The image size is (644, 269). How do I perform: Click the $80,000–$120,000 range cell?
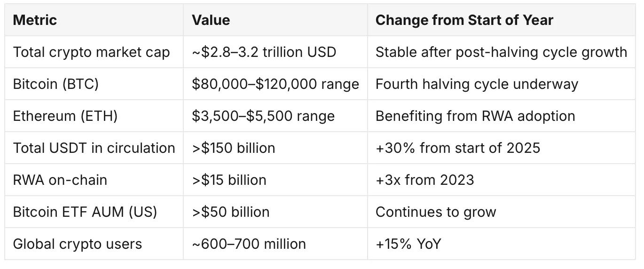pyautogui.click(x=275, y=84)
